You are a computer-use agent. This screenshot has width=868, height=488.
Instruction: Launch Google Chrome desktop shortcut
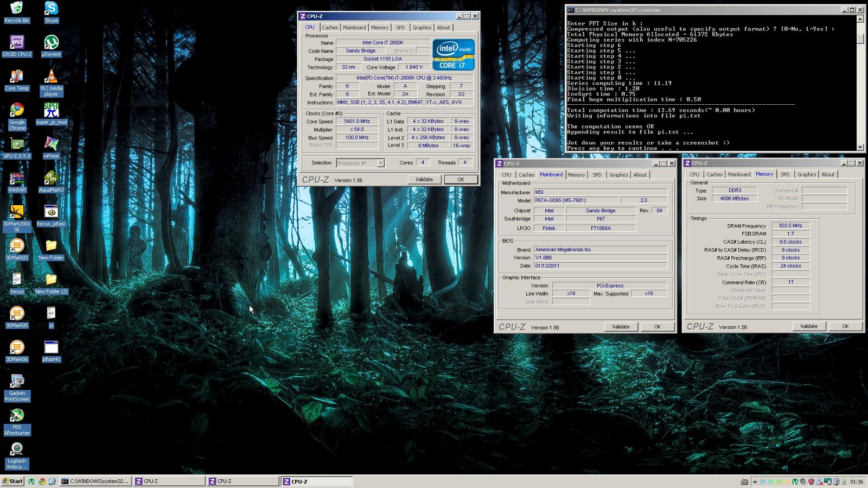click(17, 116)
